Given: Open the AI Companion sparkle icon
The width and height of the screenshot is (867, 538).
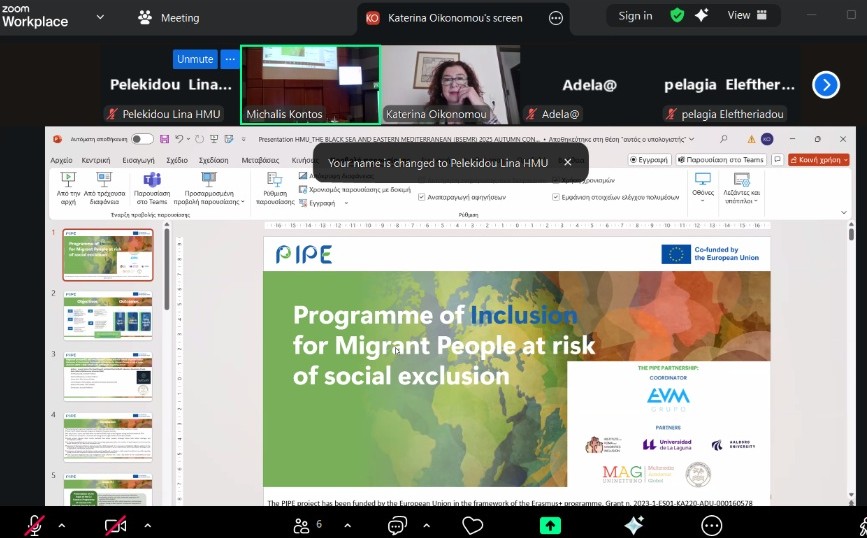Looking at the screenshot, I should pos(634,525).
